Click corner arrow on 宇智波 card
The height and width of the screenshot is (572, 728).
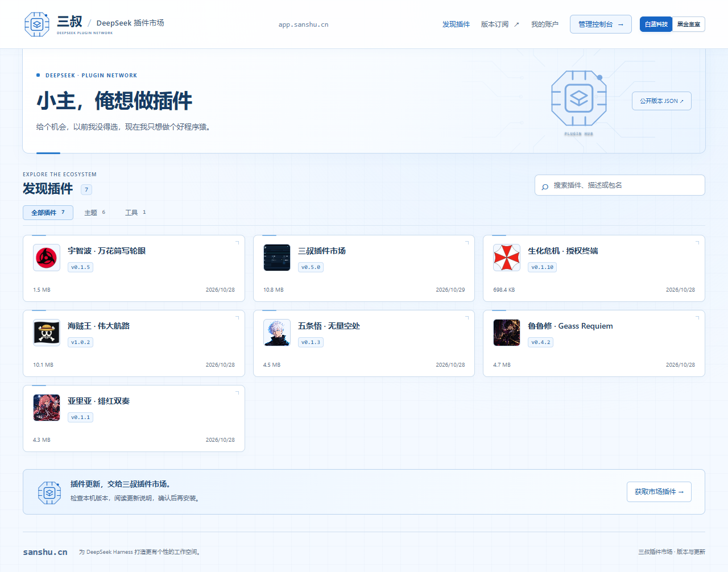pyautogui.click(x=237, y=243)
